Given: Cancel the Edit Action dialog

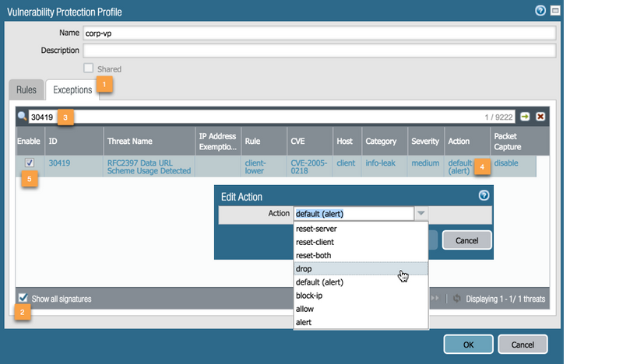Looking at the screenshot, I should pyautogui.click(x=466, y=240).
